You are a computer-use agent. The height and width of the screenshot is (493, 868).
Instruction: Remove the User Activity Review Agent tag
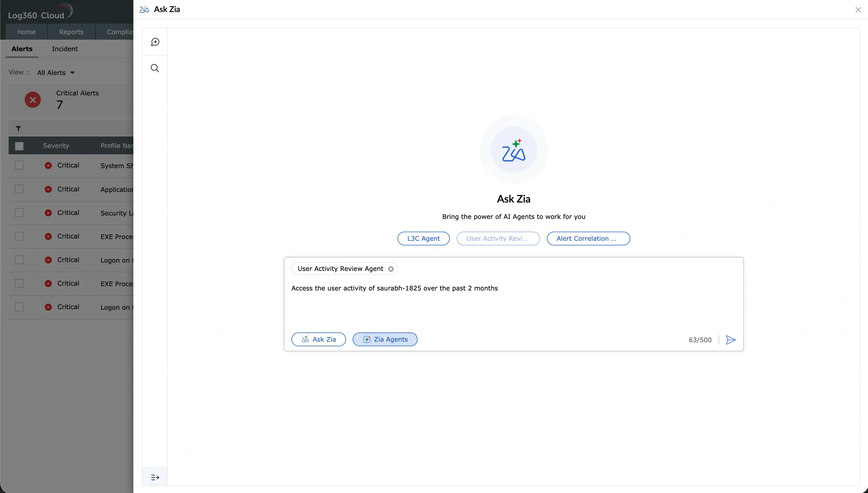391,269
